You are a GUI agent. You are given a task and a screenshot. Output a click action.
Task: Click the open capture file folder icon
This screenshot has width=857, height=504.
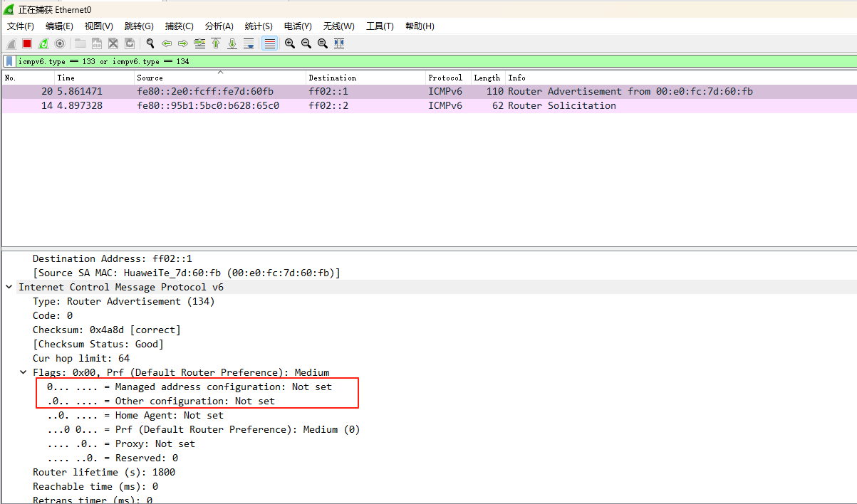click(x=80, y=43)
